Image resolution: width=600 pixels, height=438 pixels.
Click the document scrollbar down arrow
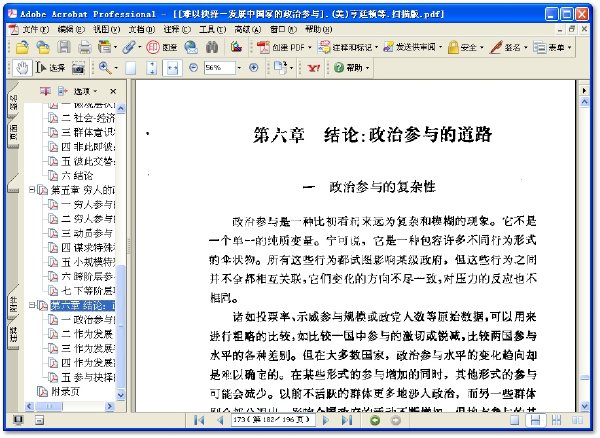[x=584, y=406]
